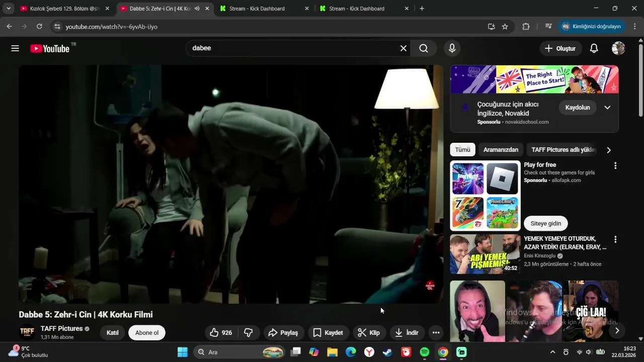Click Siteye gidin ad button

[546, 223]
